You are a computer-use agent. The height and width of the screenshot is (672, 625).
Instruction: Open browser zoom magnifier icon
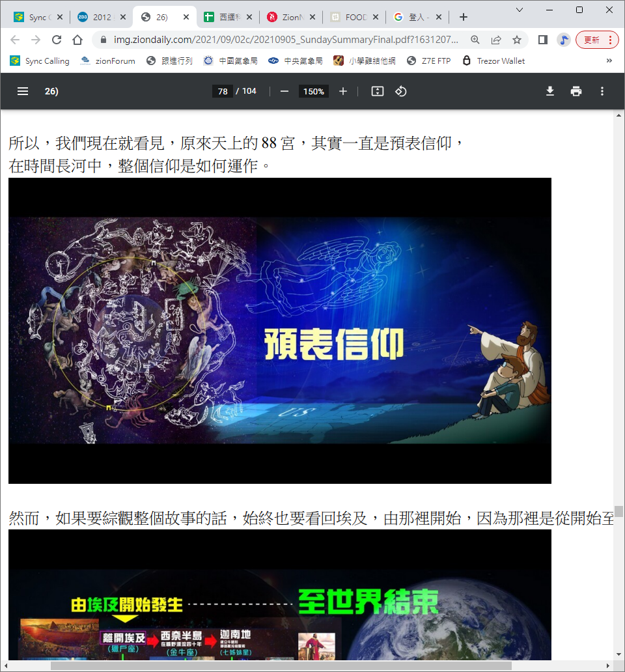(x=475, y=40)
